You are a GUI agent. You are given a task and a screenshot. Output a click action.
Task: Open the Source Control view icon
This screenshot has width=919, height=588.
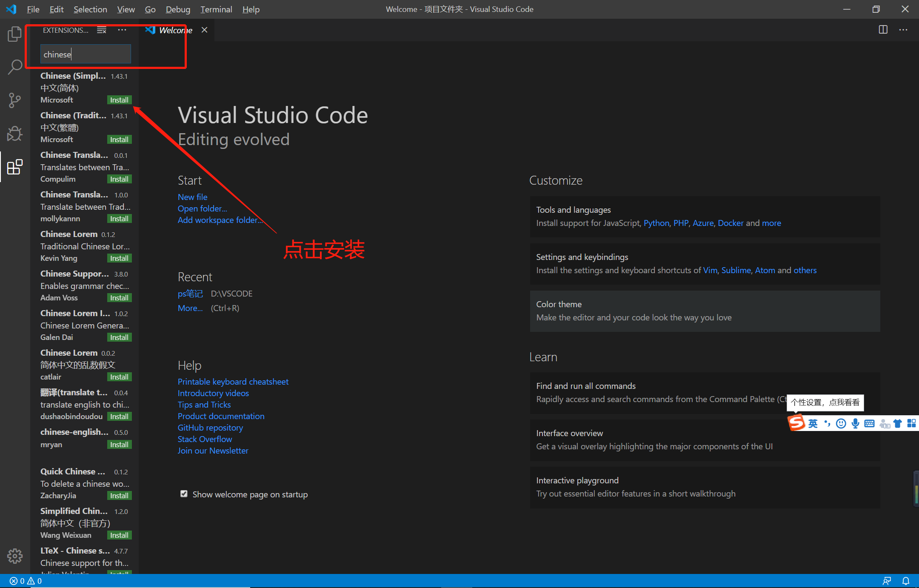click(x=14, y=100)
